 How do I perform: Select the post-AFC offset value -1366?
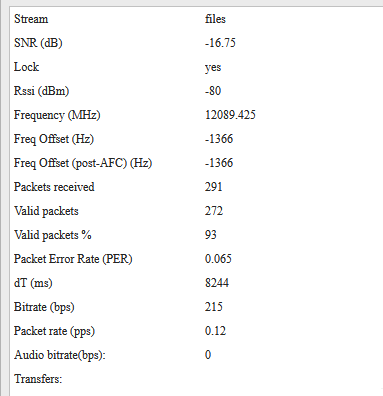219,163
